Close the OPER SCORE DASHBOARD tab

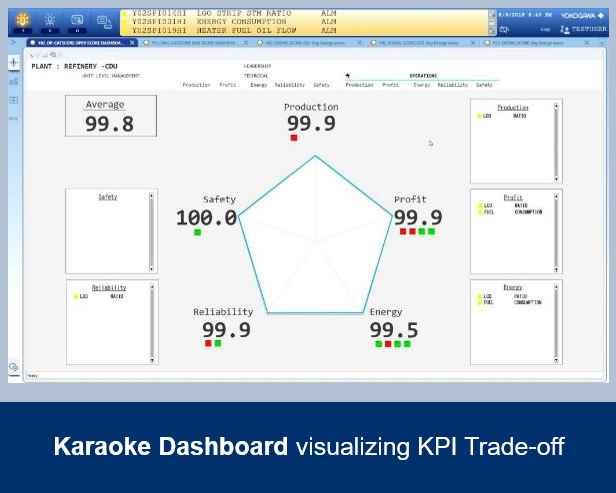(132, 43)
